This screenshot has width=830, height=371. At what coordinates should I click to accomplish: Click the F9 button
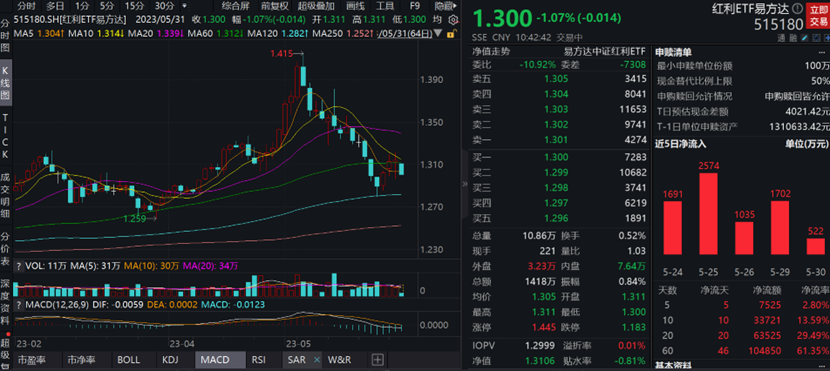coord(415,6)
